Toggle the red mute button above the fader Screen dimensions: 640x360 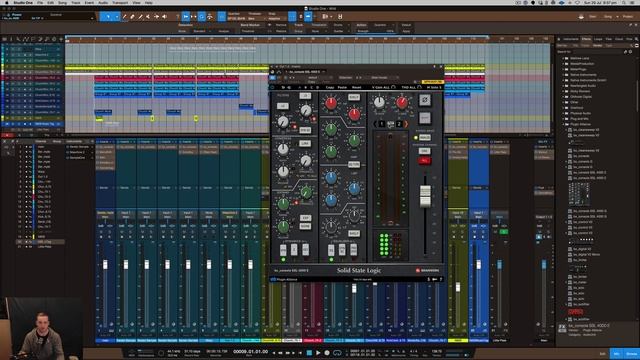(424, 160)
